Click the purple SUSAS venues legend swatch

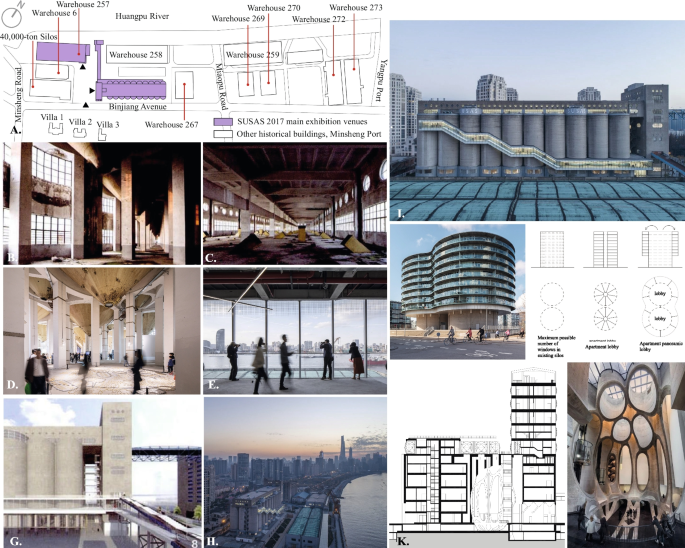coord(222,120)
